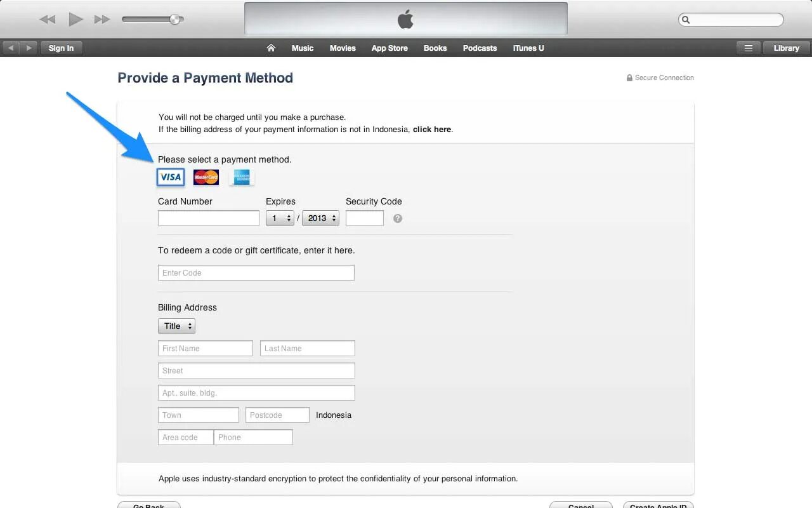Focus the Card Number field
The height and width of the screenshot is (508, 812).
(209, 218)
